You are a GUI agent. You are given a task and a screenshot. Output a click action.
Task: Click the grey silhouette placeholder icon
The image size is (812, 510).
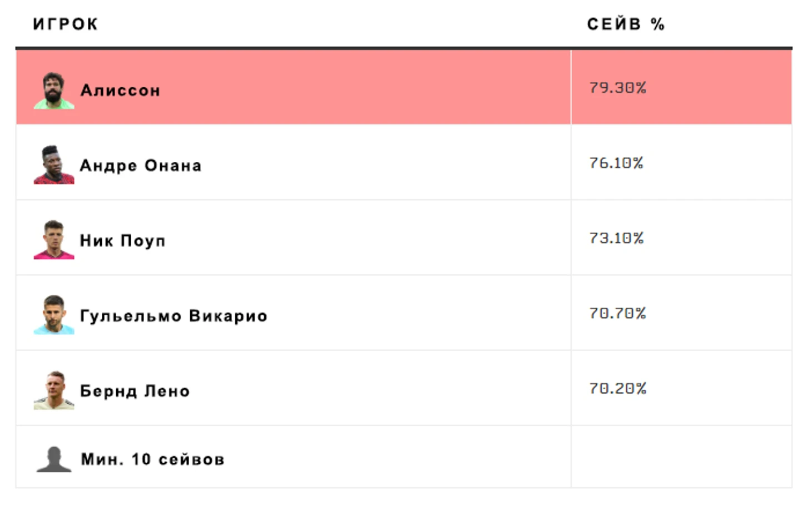coord(54,459)
